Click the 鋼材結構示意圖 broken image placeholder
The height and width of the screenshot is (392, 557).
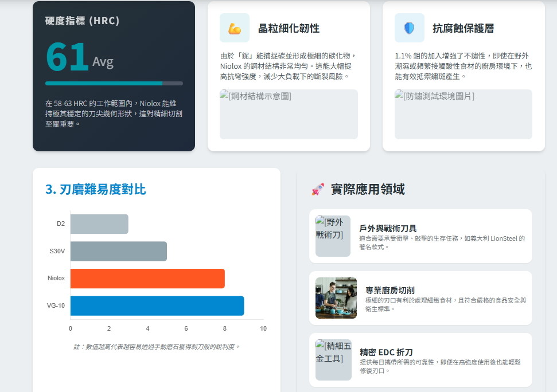click(x=289, y=114)
